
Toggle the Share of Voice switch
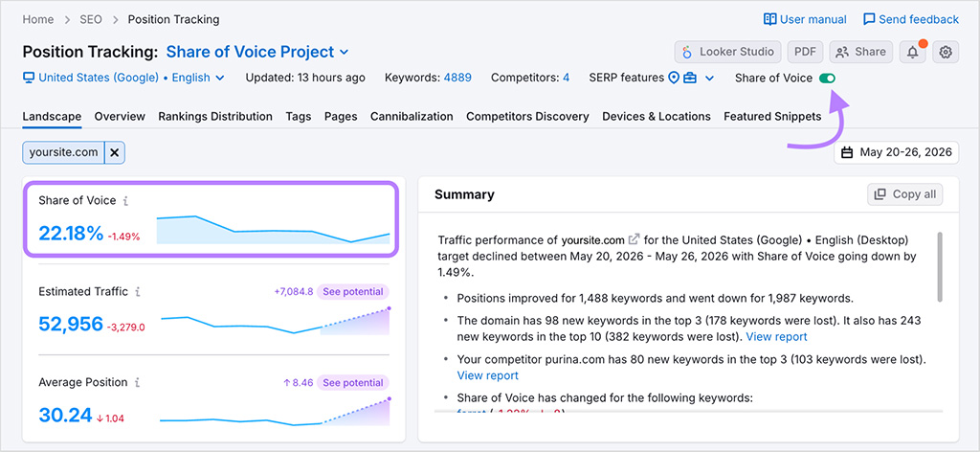click(x=828, y=79)
